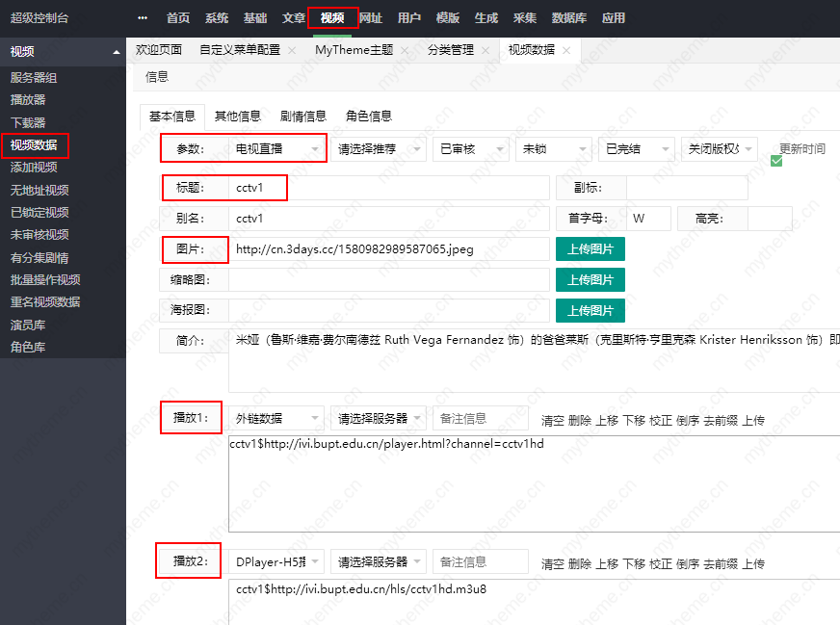
Task: Switch to the 剧情信息 tab
Action: (x=302, y=117)
